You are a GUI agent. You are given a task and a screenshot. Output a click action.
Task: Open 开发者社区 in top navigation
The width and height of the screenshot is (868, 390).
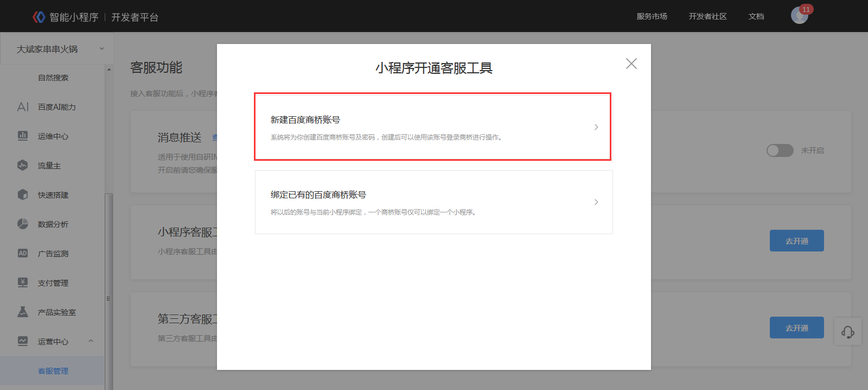[708, 16]
